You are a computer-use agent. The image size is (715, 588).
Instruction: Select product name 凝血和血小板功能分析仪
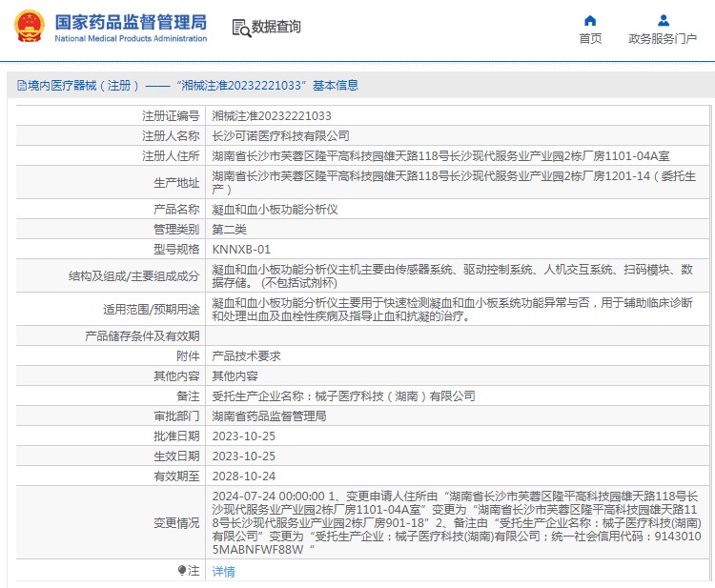(x=275, y=210)
